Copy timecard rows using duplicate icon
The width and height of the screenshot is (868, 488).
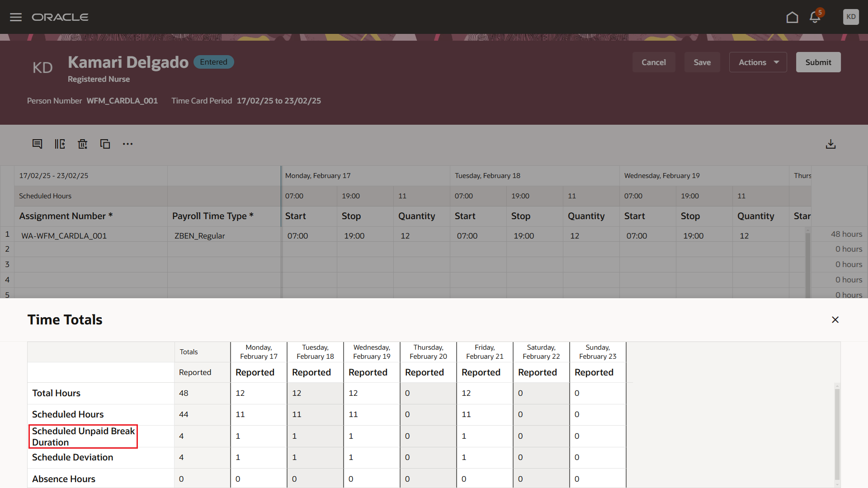click(105, 144)
